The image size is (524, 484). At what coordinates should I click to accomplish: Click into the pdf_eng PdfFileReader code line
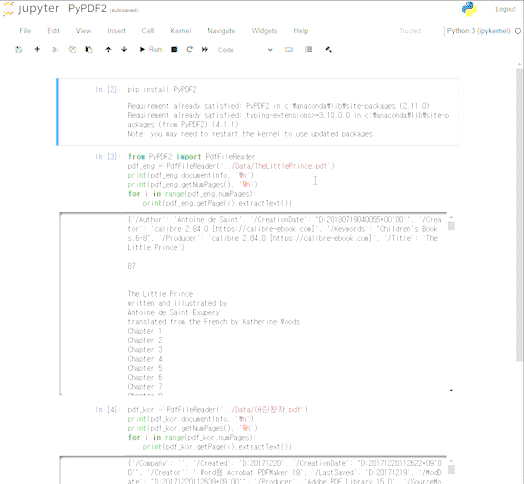231,166
